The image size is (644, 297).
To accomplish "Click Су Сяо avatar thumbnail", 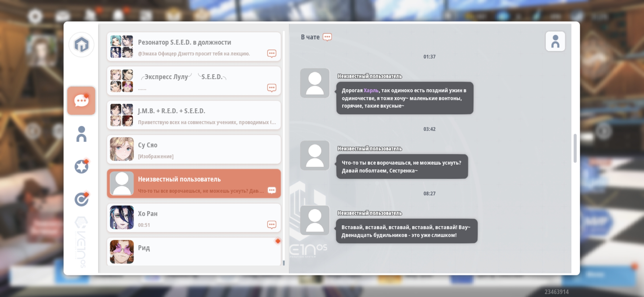I will click(x=122, y=149).
